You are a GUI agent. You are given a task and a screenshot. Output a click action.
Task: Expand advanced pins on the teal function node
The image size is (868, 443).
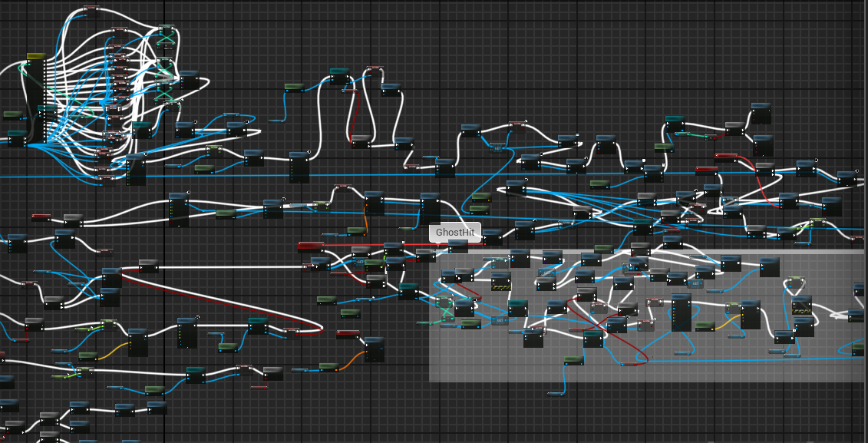click(340, 84)
